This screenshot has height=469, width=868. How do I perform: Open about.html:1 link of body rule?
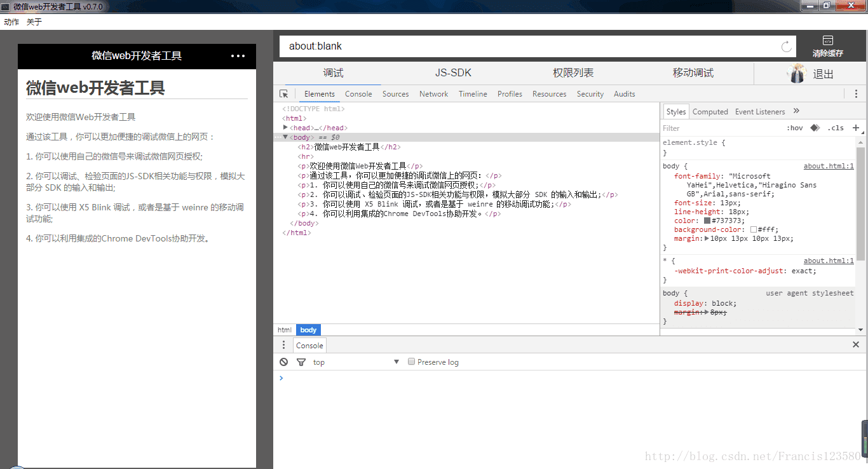(829, 166)
